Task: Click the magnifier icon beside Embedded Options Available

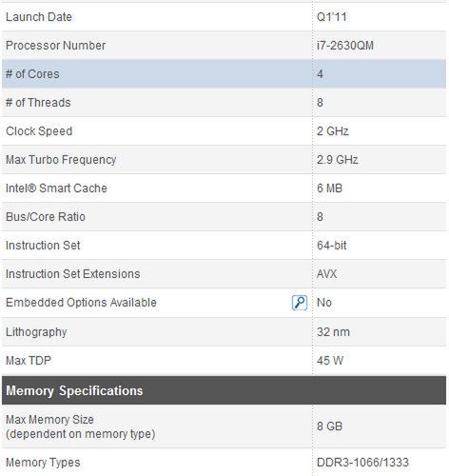Action: point(300,303)
